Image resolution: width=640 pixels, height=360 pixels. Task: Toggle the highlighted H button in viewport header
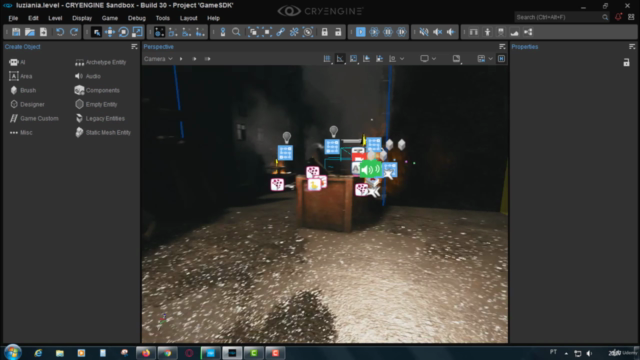click(x=501, y=59)
